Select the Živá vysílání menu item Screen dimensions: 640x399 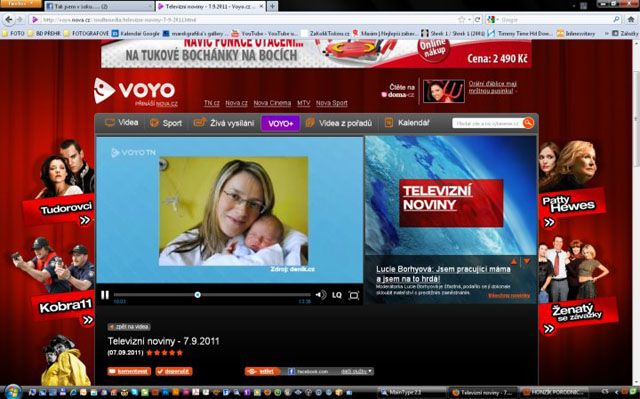tap(224, 123)
